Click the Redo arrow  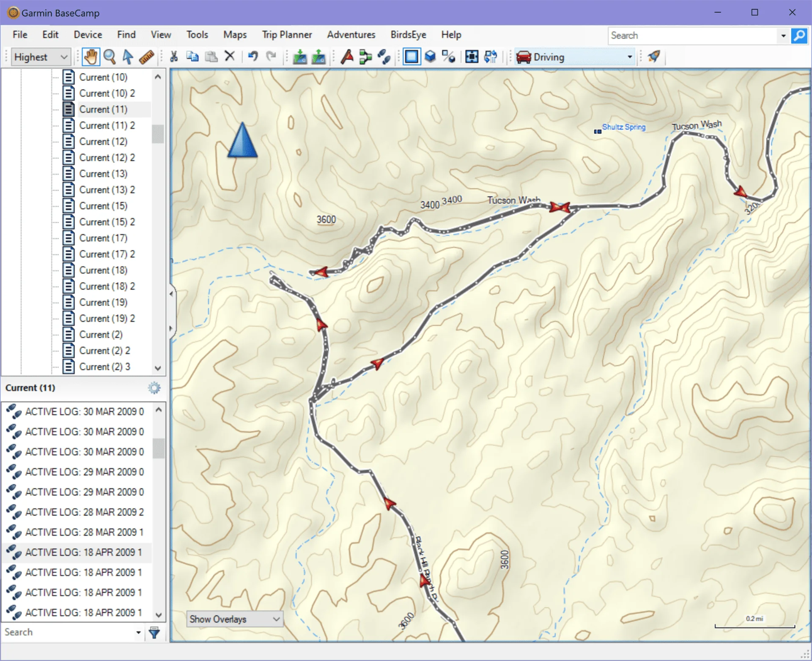pos(271,56)
